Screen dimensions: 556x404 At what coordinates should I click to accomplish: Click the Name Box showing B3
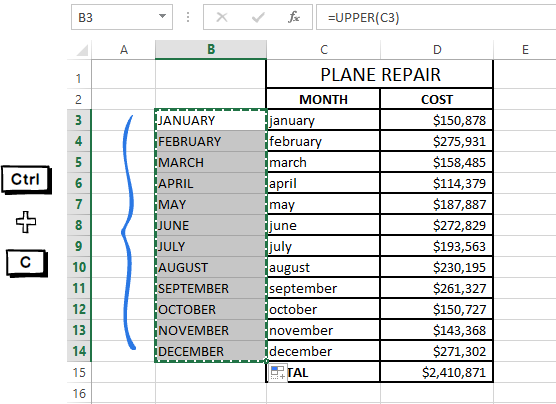(122, 17)
